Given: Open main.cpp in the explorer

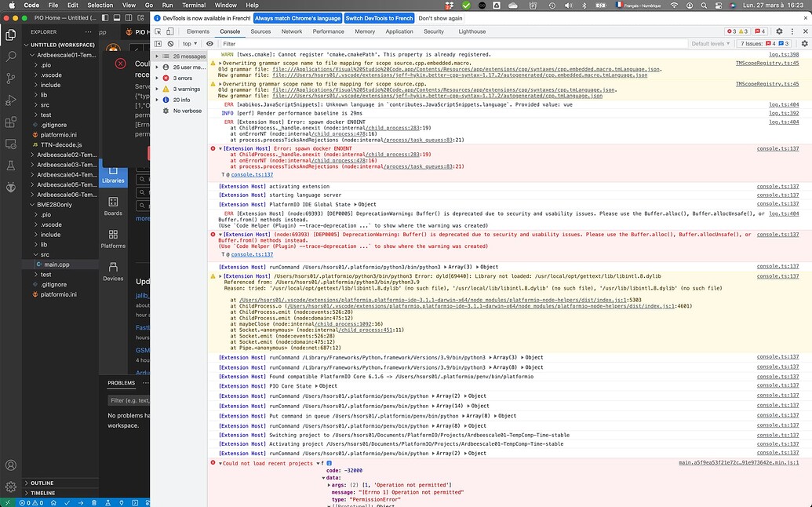Looking at the screenshot, I should coord(61,264).
